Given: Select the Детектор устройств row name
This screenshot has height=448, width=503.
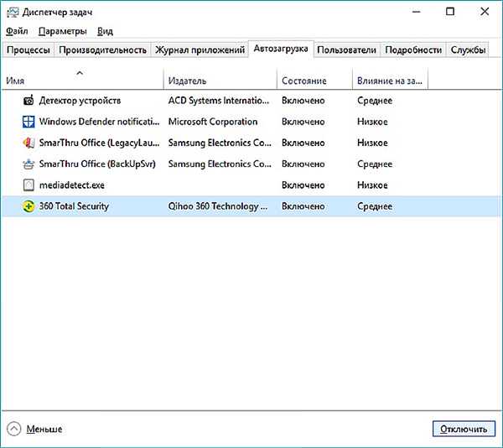Looking at the screenshot, I should 80,101.
